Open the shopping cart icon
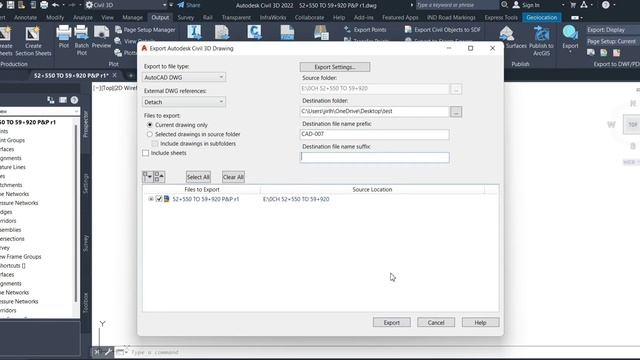Viewport: 640px width, 360px height. [573, 5]
